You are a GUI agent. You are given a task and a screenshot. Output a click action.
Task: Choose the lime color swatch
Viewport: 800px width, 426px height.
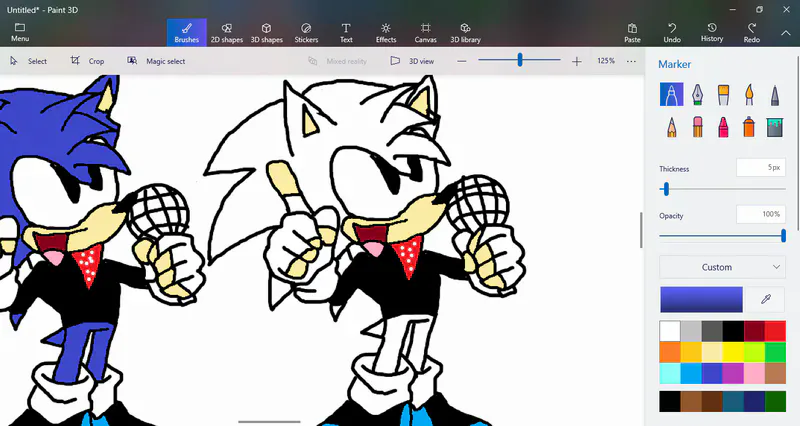point(754,352)
